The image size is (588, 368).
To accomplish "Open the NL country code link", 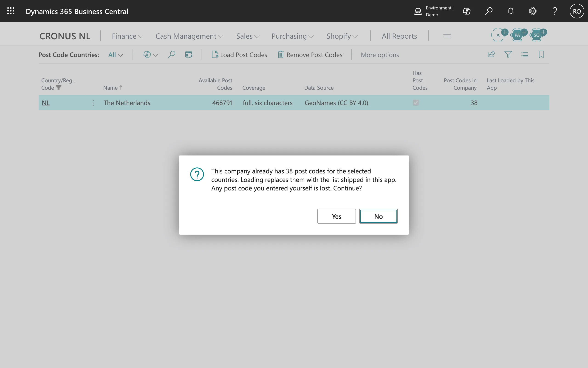I will 46,103.
